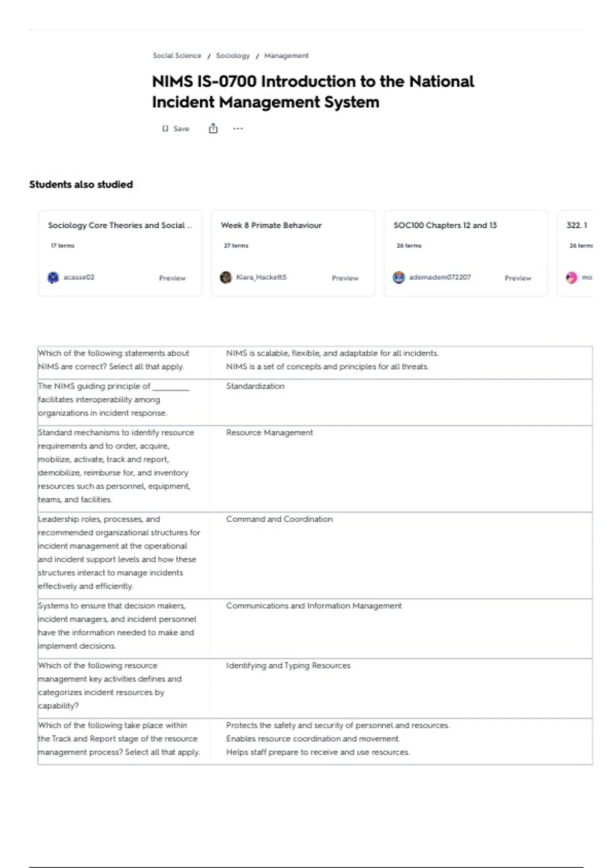
Task: Preview Sociology Core Theories set
Action: click(x=172, y=278)
